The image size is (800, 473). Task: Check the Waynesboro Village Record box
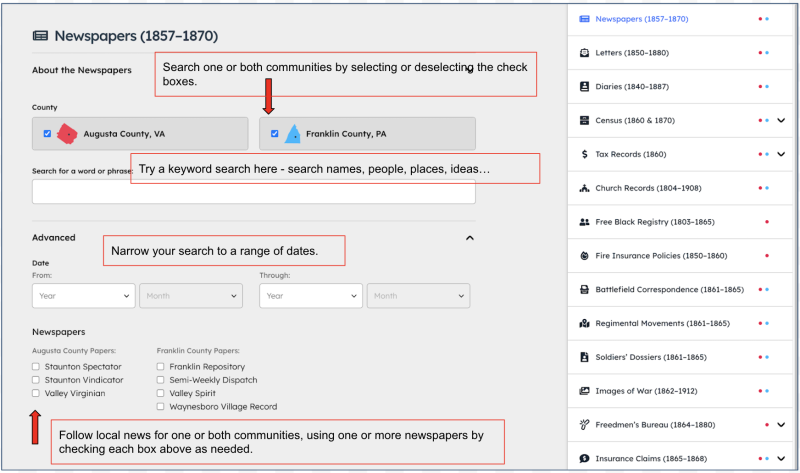160,406
